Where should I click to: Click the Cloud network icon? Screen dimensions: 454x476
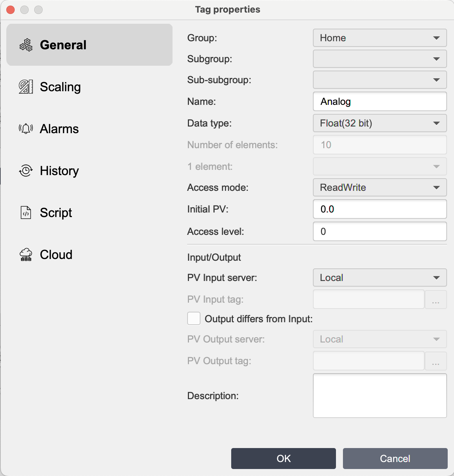pyautogui.click(x=26, y=255)
